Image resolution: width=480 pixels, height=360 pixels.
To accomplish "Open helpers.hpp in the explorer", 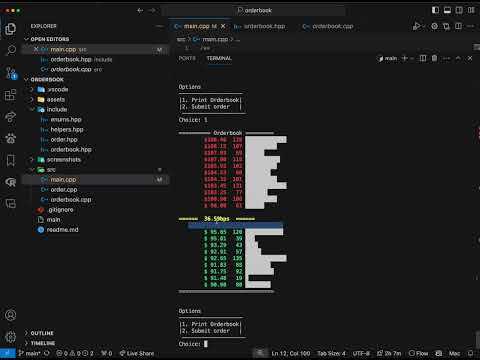I will click(67, 130).
